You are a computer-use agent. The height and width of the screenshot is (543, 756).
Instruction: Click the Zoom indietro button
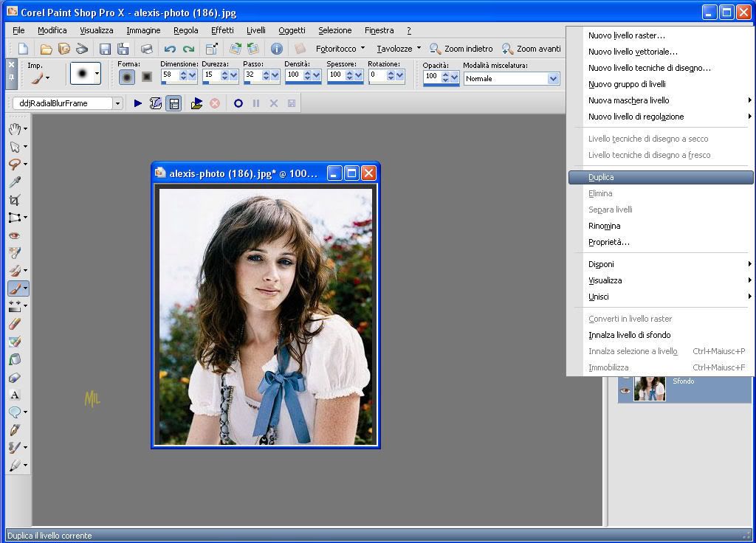coord(461,49)
